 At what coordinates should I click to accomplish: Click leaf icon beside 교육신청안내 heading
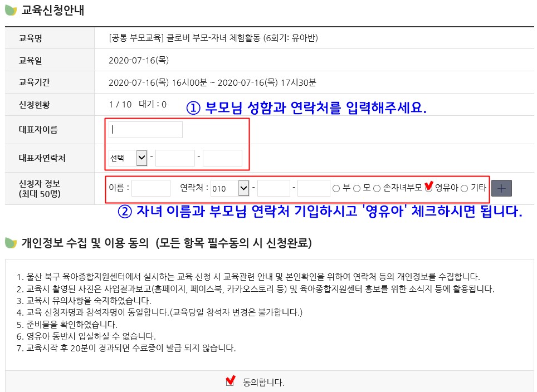tap(11, 10)
